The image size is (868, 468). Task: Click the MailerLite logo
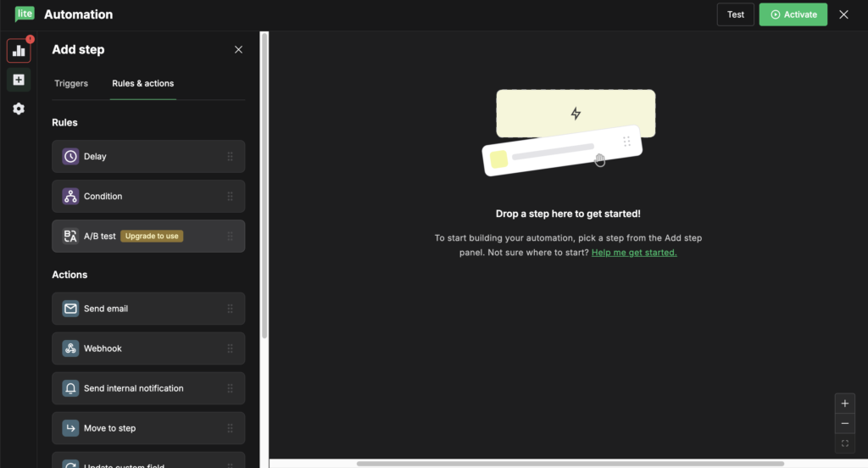click(x=25, y=14)
